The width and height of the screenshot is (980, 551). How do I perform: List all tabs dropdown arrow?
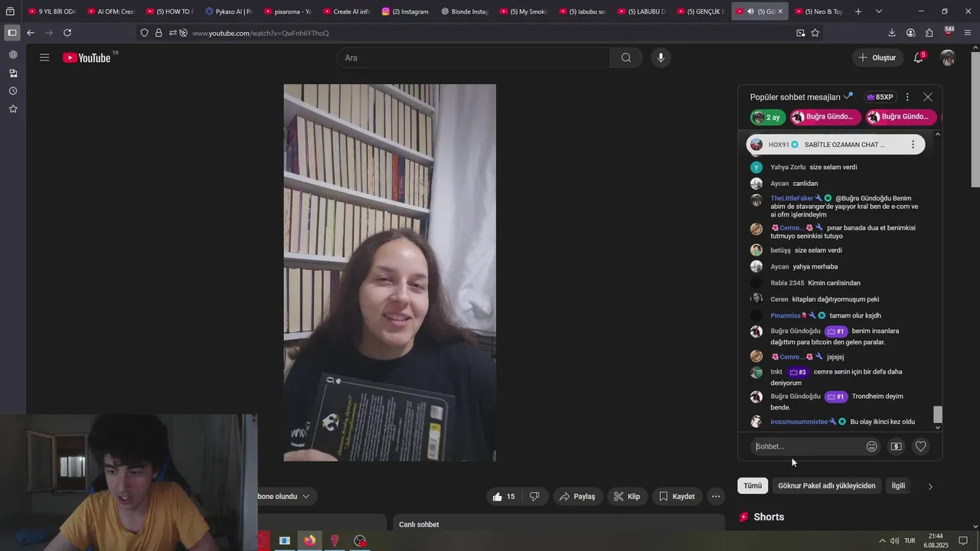point(878,11)
